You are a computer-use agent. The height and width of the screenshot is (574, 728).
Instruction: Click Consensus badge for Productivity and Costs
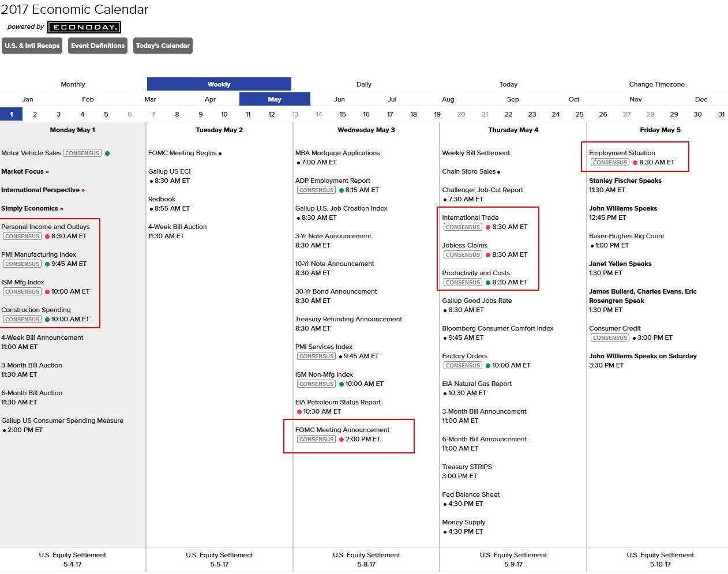point(463,282)
